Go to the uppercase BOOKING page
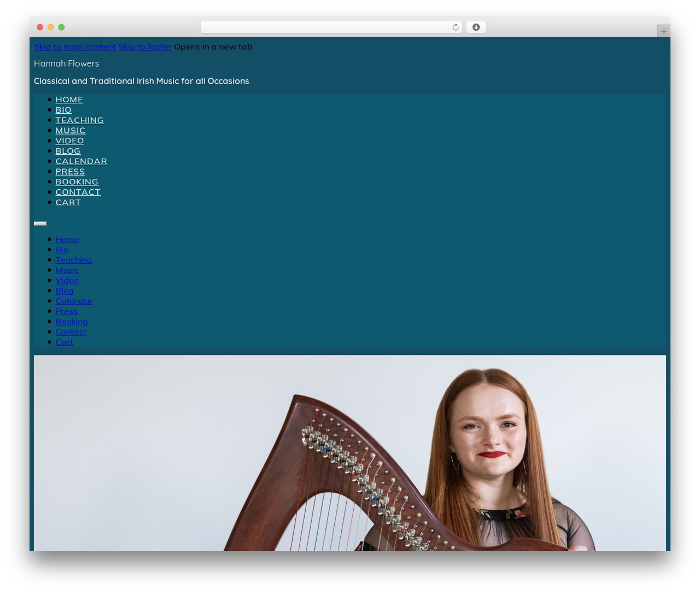The height and width of the screenshot is (593, 700). [77, 182]
